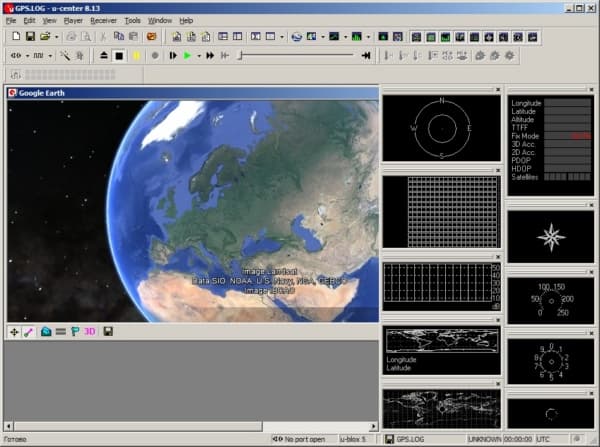Click the log playback position slider
The image size is (600, 447).
pos(296,56)
